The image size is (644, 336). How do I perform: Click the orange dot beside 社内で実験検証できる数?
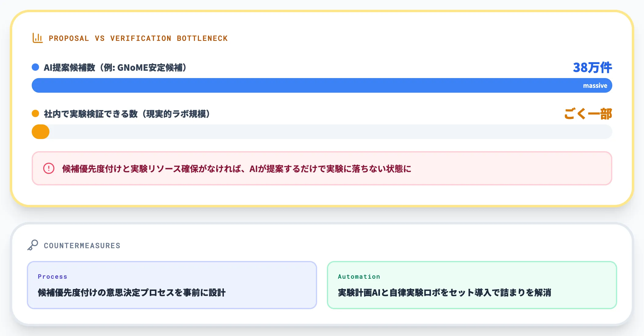coord(35,113)
